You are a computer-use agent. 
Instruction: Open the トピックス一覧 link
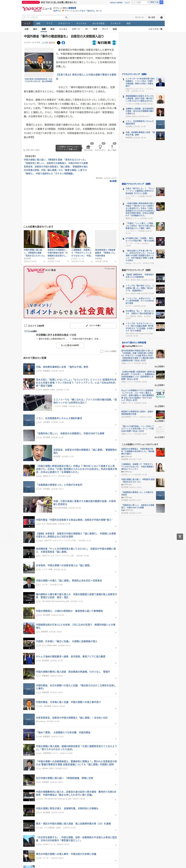[155, 29]
